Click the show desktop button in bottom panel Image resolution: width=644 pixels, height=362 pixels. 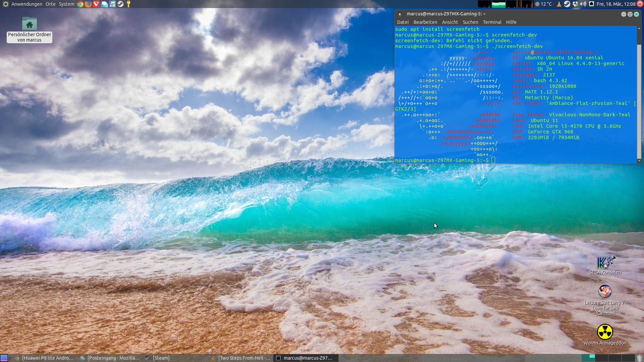(4, 358)
